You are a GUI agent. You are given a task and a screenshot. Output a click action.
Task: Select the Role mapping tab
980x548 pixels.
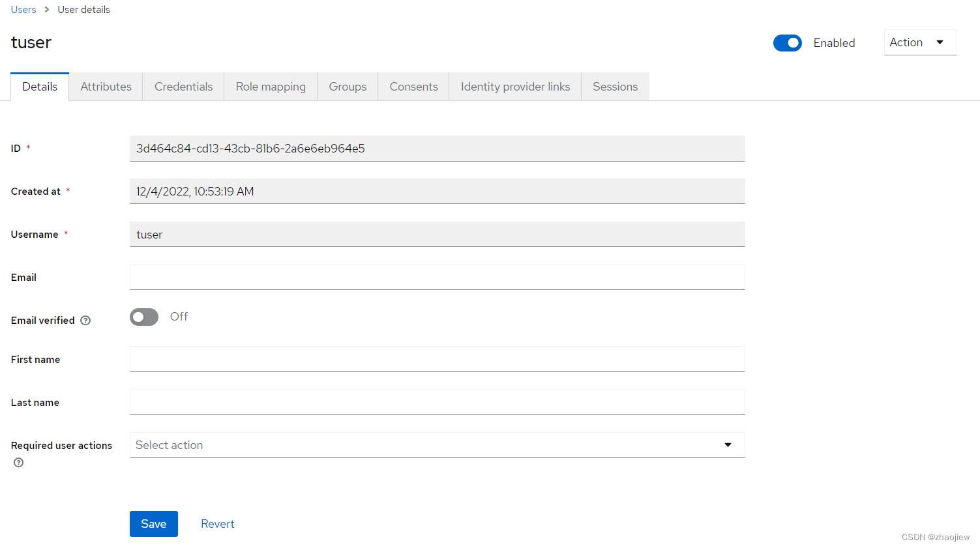coord(271,87)
